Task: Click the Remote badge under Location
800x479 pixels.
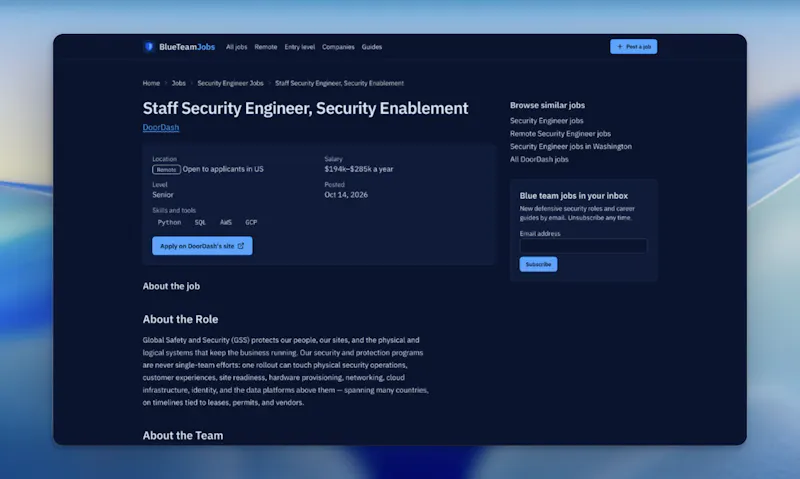Action: [166, 169]
